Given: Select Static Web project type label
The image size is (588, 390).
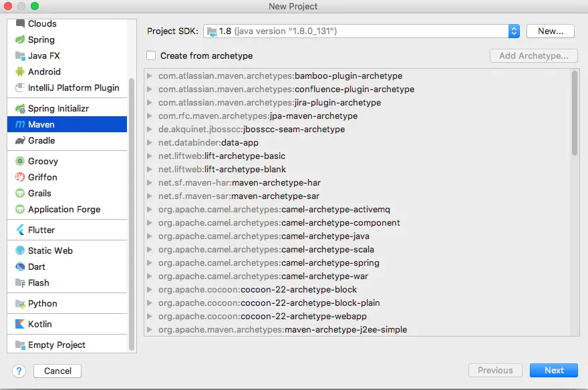Looking at the screenshot, I should (50, 250).
